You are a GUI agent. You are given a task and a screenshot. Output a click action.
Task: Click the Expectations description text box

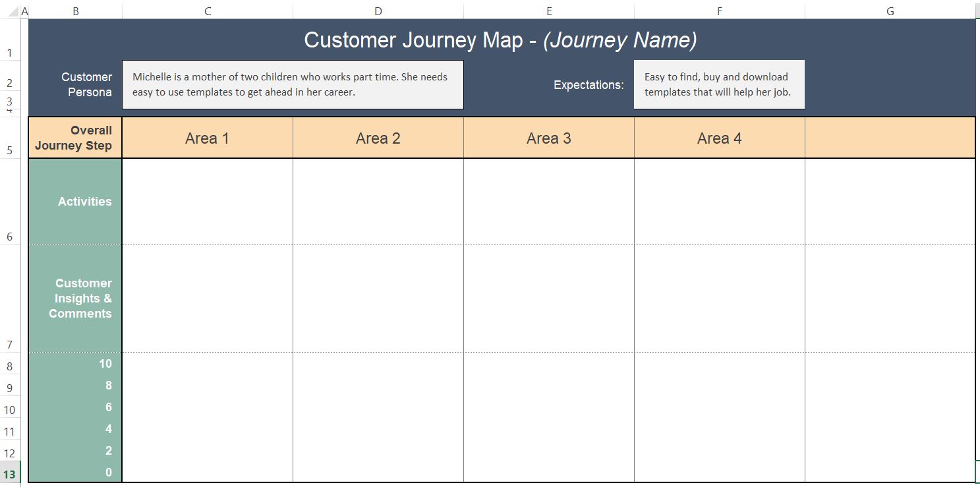[719, 84]
